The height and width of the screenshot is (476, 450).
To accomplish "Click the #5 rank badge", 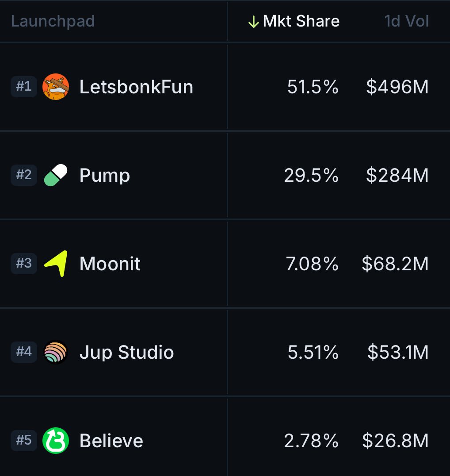I will click(24, 441).
